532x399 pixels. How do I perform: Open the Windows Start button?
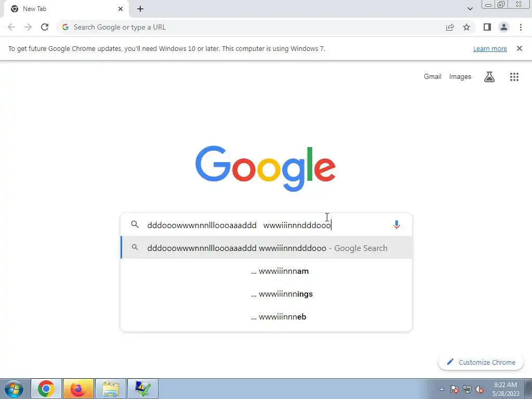[14, 389]
